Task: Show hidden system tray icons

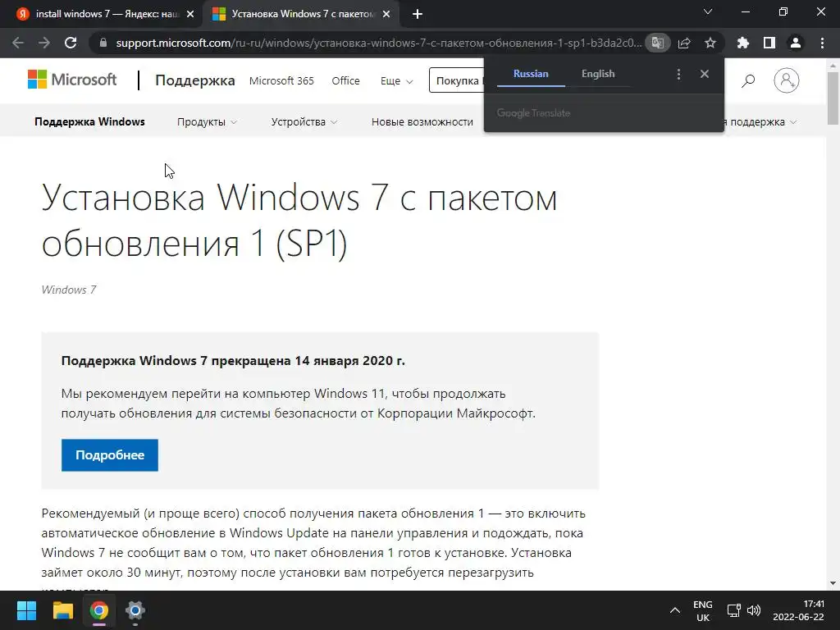Action: 675,610
